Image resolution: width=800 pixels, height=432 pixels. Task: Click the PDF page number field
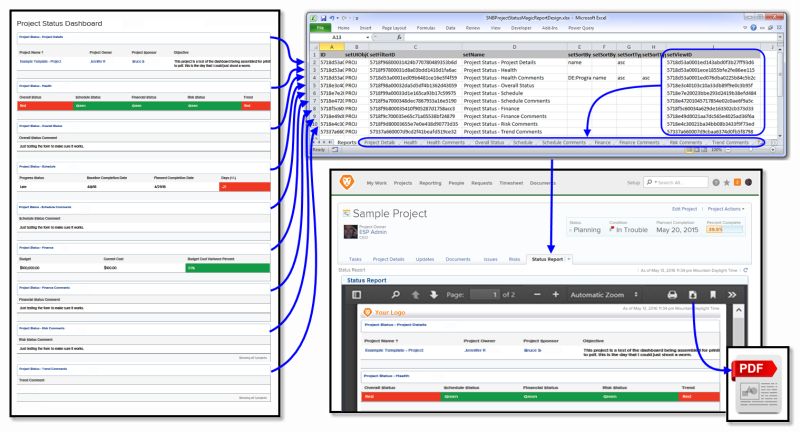(x=484, y=295)
